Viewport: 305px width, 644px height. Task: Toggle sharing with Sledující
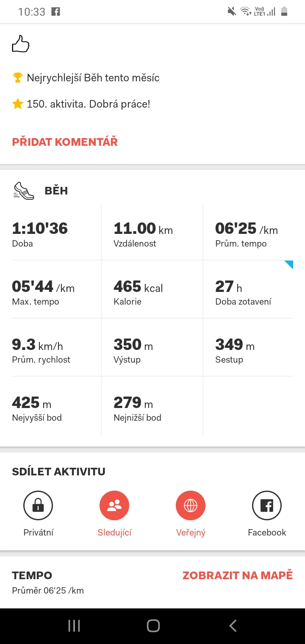[114, 505]
